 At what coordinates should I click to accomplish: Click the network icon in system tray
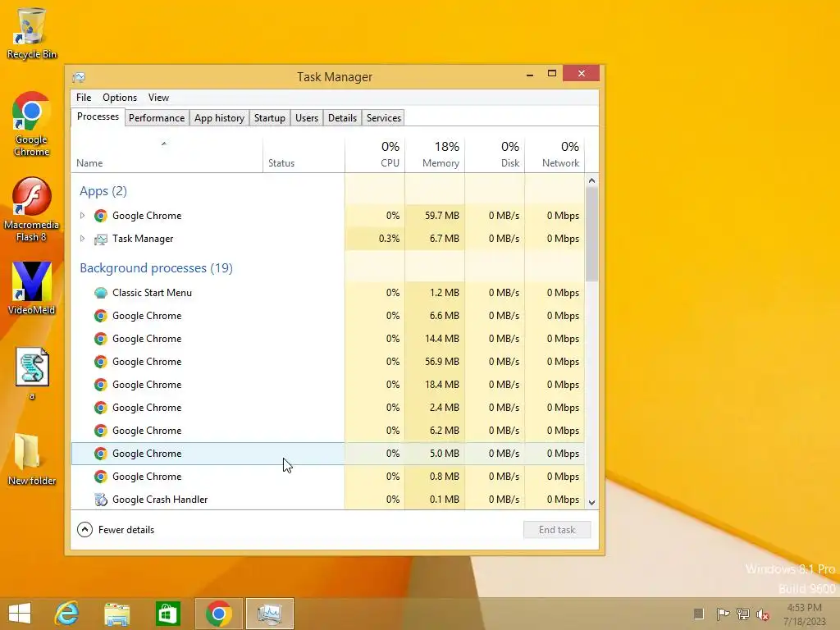pyautogui.click(x=742, y=614)
